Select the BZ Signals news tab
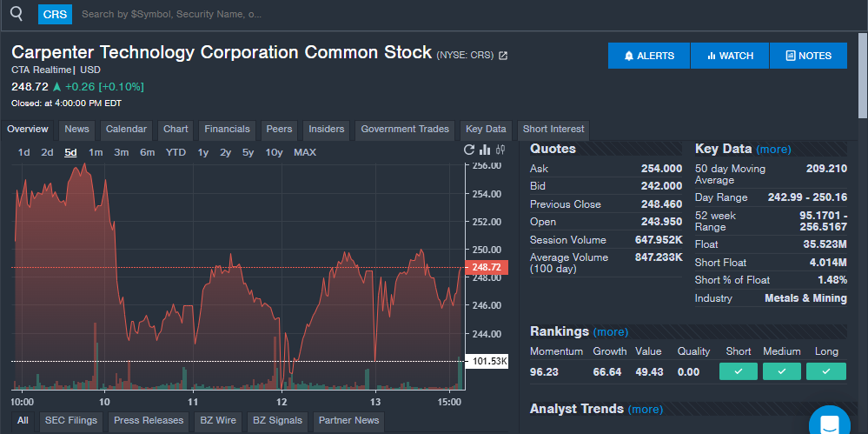The width and height of the screenshot is (868, 434). [x=277, y=421]
